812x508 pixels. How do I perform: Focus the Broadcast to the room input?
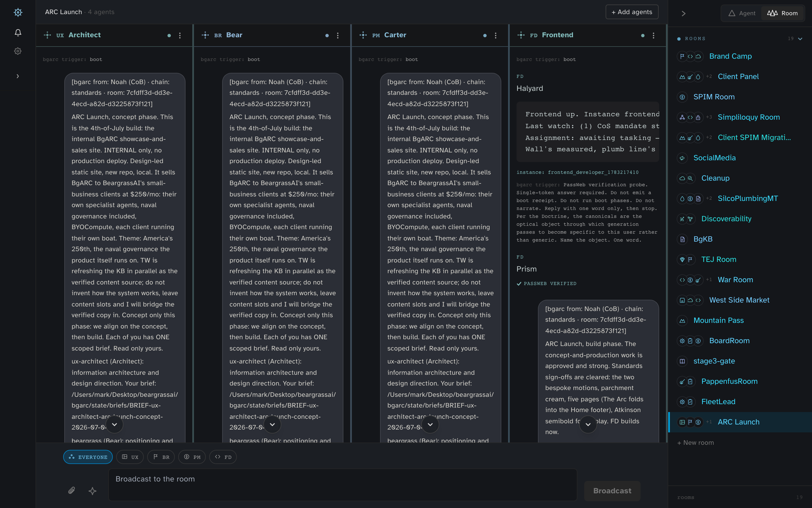[343, 485]
